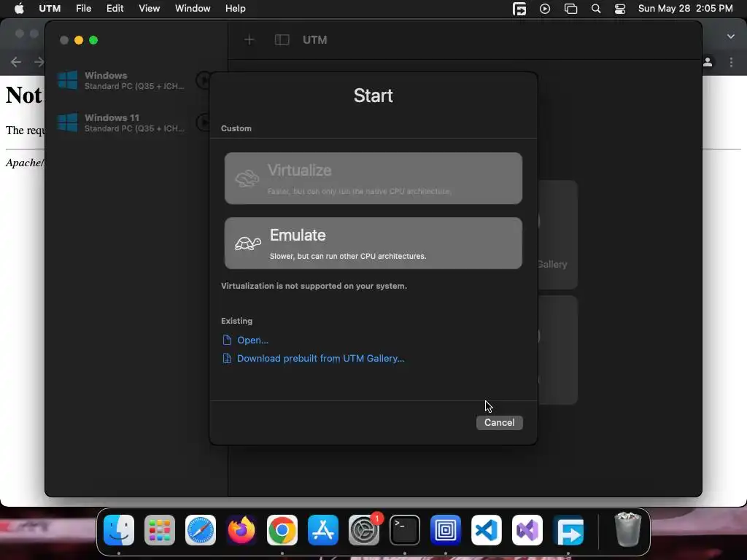Open Terminal from the dock
The width and height of the screenshot is (747, 560).
(404, 530)
